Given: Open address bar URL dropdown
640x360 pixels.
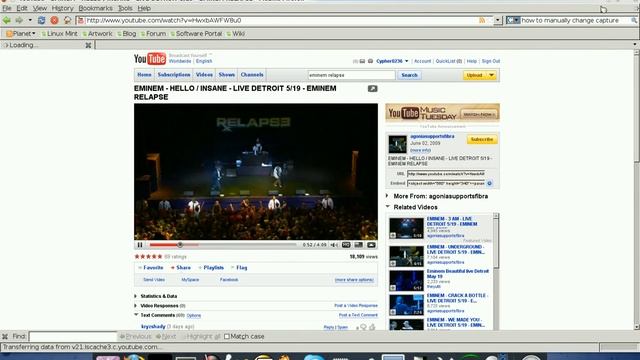Looking at the screenshot, I should point(497,20).
